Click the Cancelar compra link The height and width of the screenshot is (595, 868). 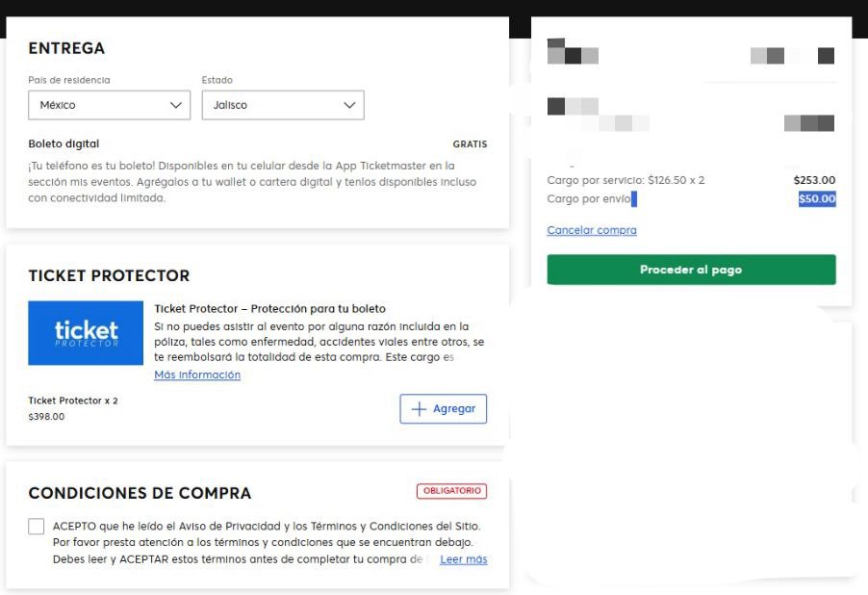point(592,230)
